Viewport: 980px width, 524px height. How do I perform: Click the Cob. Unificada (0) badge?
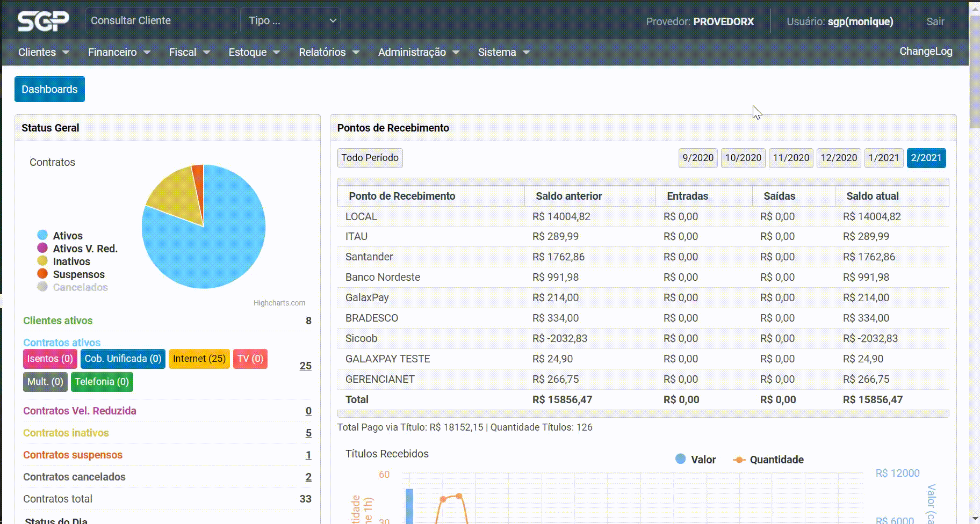tap(123, 359)
